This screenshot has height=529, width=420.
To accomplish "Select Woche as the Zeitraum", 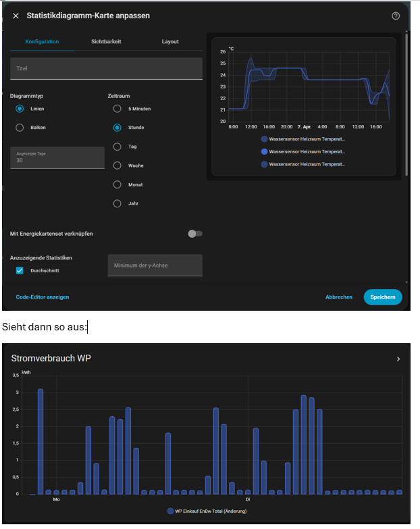I will (x=117, y=166).
